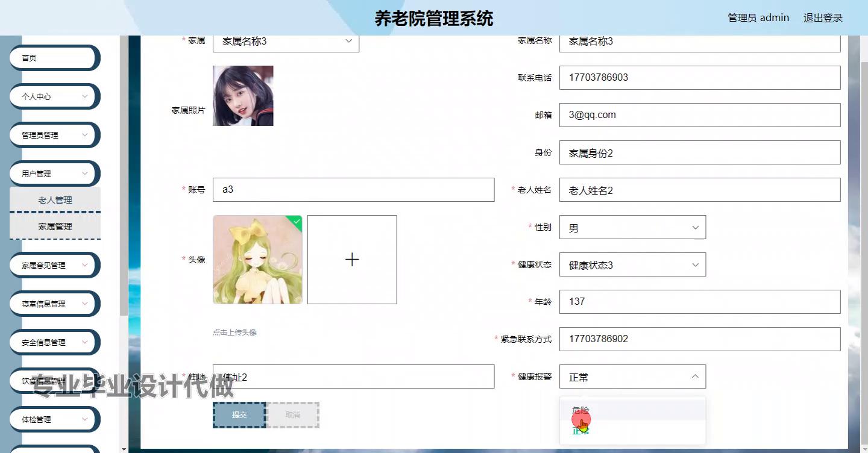Focus the 身份 input field
The width and height of the screenshot is (868, 453).
(x=700, y=152)
